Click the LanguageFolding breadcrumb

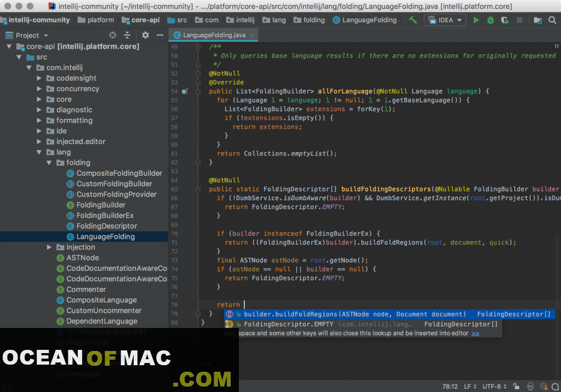(x=364, y=20)
